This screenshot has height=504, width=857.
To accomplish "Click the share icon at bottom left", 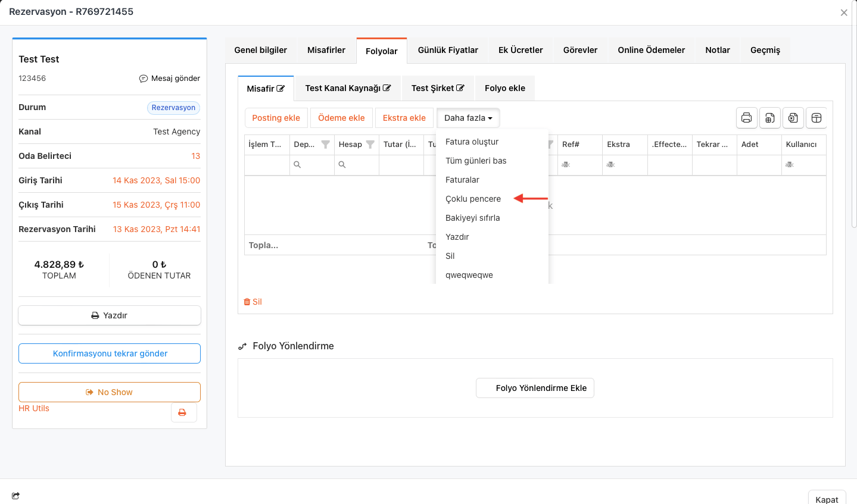I will (15, 496).
